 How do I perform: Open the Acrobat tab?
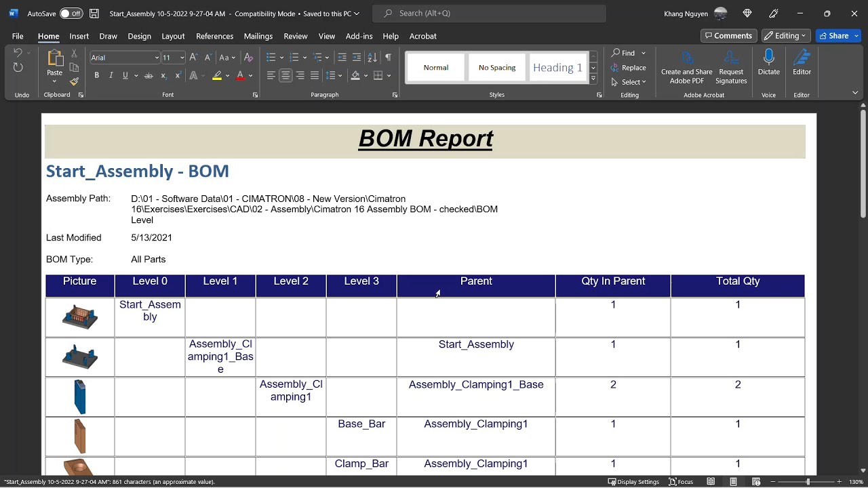[x=423, y=36]
